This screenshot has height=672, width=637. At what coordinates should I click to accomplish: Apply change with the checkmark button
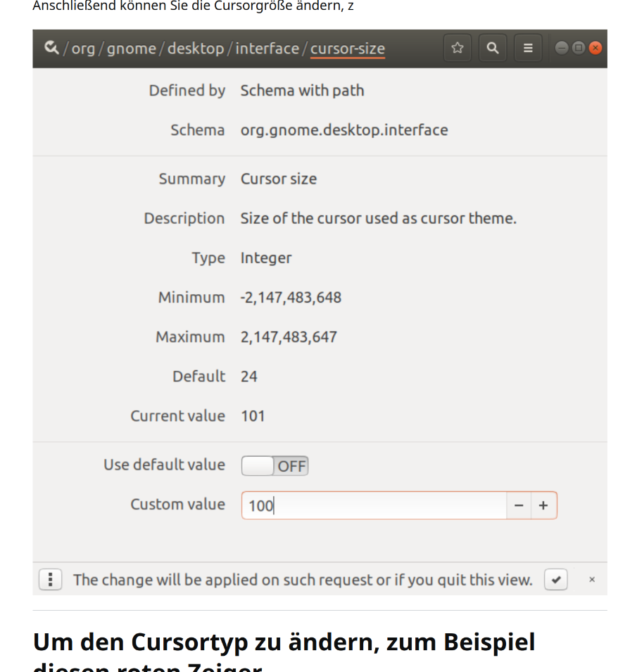[556, 580]
